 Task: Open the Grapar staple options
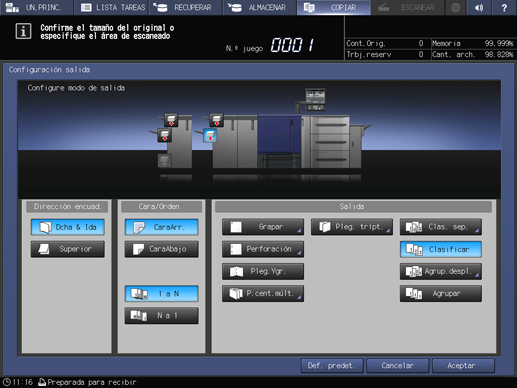(x=263, y=227)
